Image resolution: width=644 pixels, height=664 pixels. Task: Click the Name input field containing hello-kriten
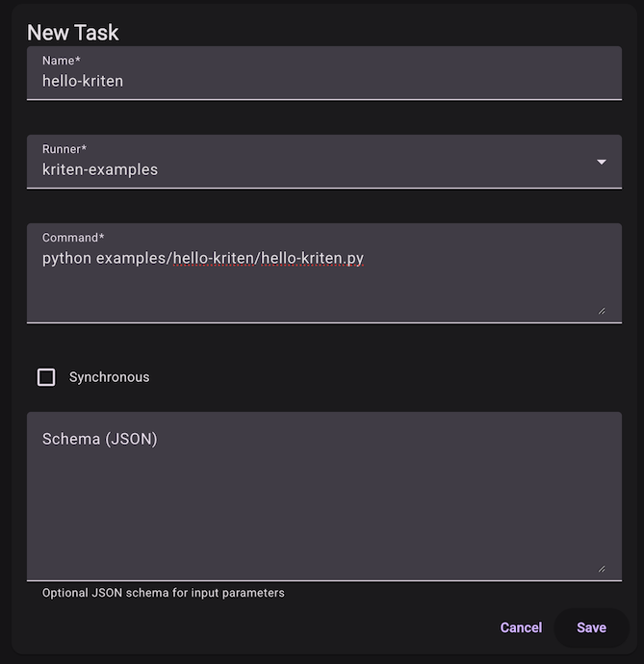point(324,73)
